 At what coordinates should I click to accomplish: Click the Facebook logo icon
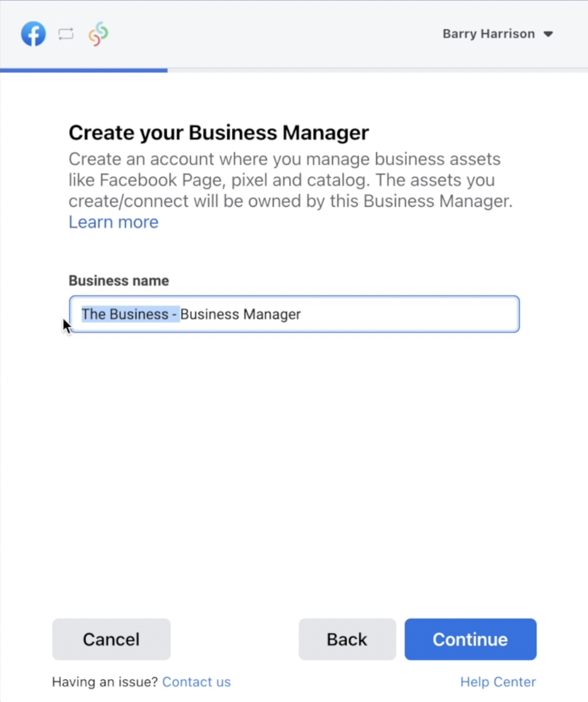click(33, 34)
